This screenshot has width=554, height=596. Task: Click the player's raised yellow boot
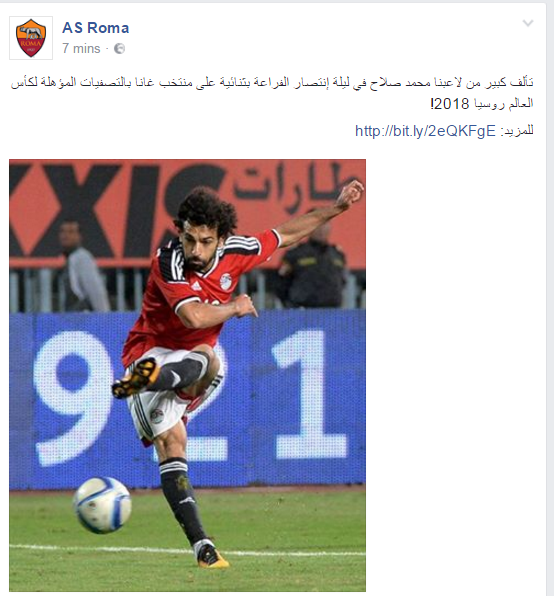[136, 378]
